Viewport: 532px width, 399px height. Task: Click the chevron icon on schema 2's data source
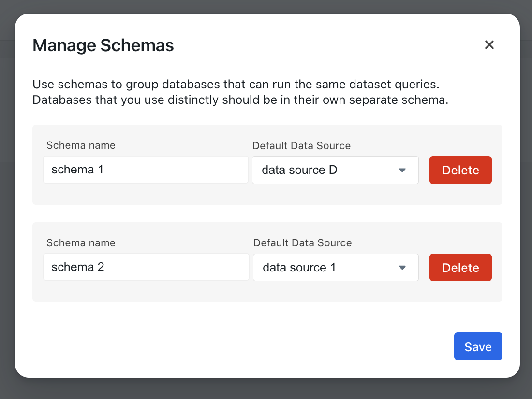coord(403,267)
